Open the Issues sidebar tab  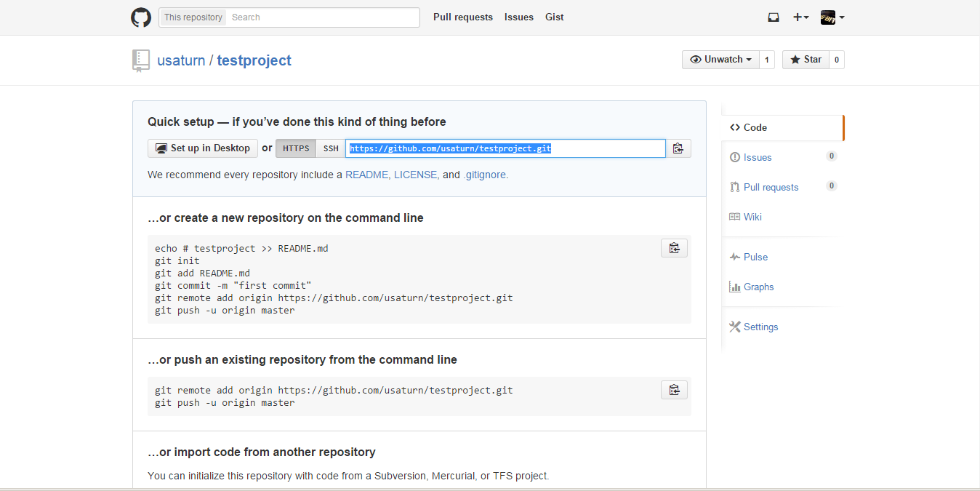[782, 157]
